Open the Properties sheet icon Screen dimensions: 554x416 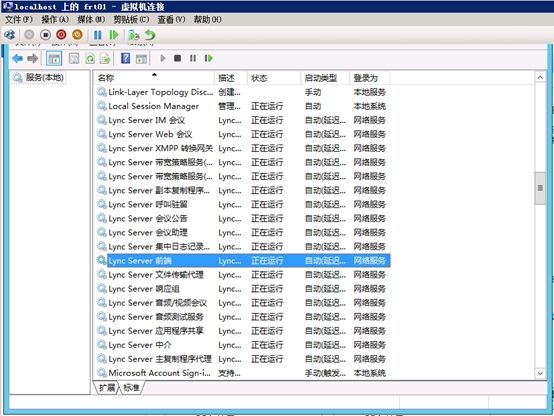74,58
